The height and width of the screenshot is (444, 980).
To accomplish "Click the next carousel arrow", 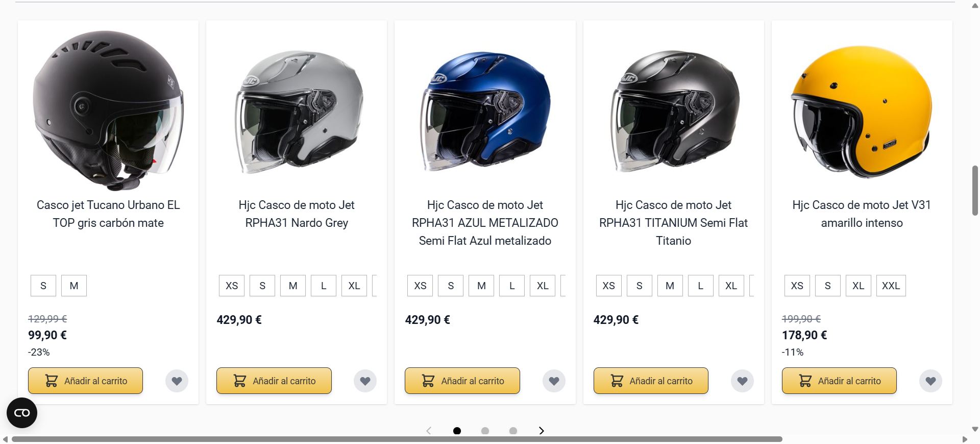I will (x=541, y=431).
